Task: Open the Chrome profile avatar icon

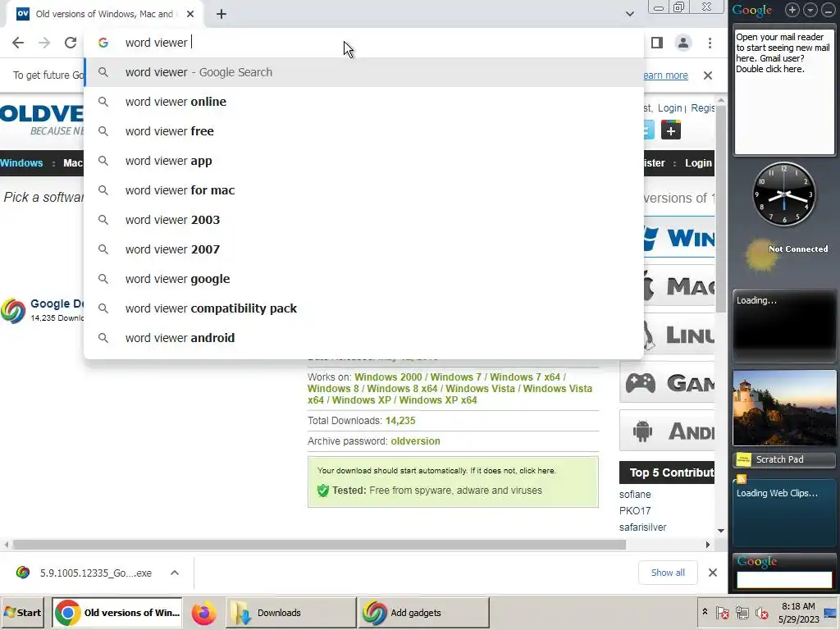Action: 683,43
